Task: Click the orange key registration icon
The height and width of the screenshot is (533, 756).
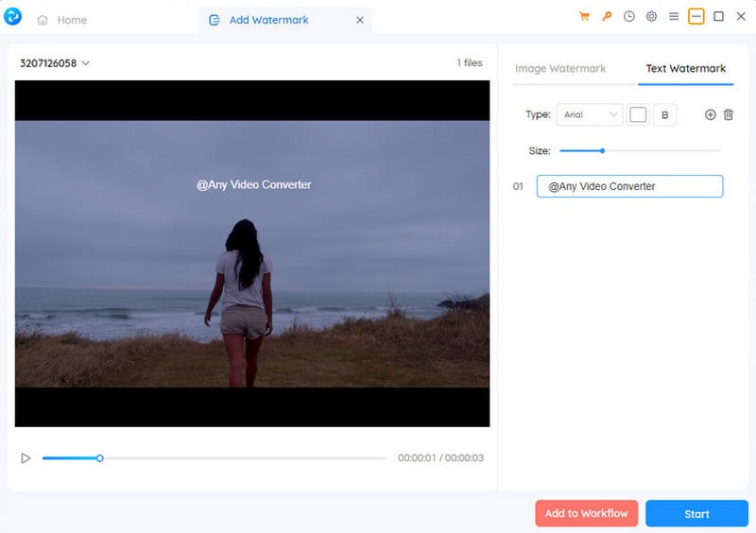Action: pyautogui.click(x=607, y=17)
